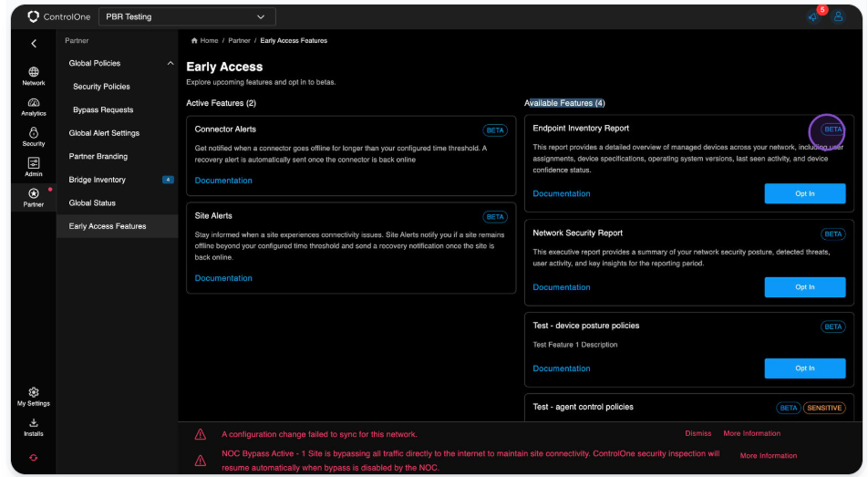Viewport: 868px width, 477px height.
Task: Collapse the Global Policies group
Action: coord(170,63)
